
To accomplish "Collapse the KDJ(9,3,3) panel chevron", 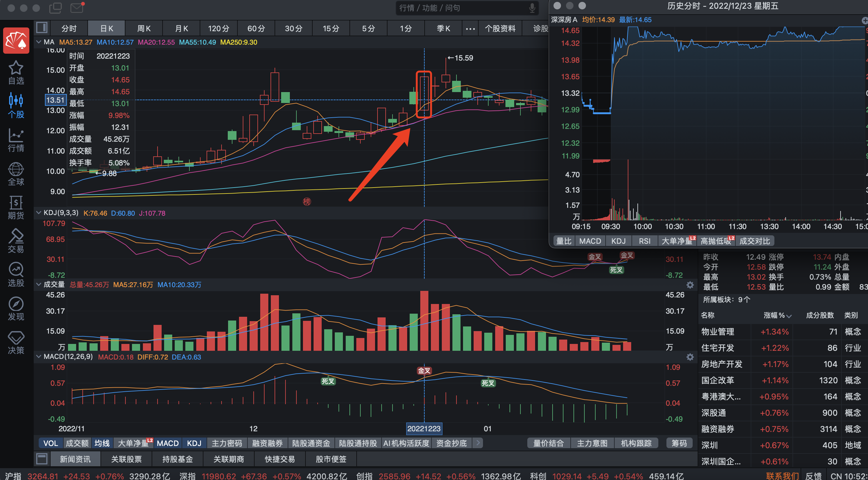I will pyautogui.click(x=39, y=213).
